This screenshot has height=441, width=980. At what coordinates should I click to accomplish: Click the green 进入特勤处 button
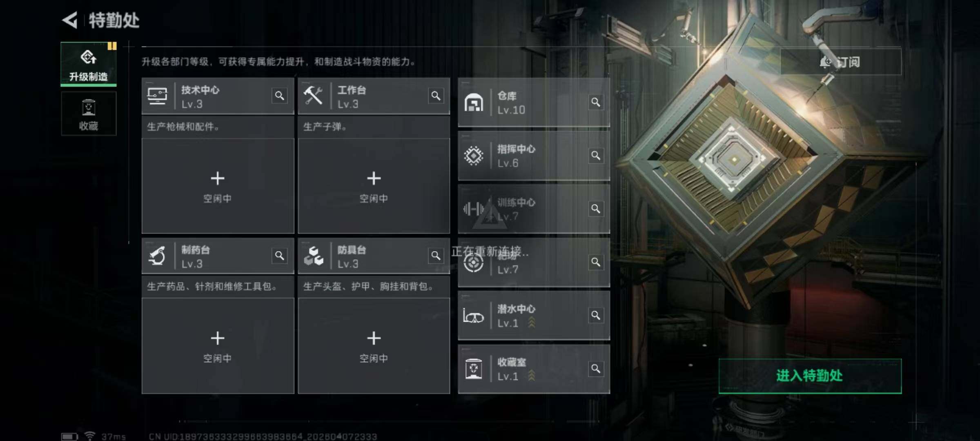pyautogui.click(x=810, y=376)
